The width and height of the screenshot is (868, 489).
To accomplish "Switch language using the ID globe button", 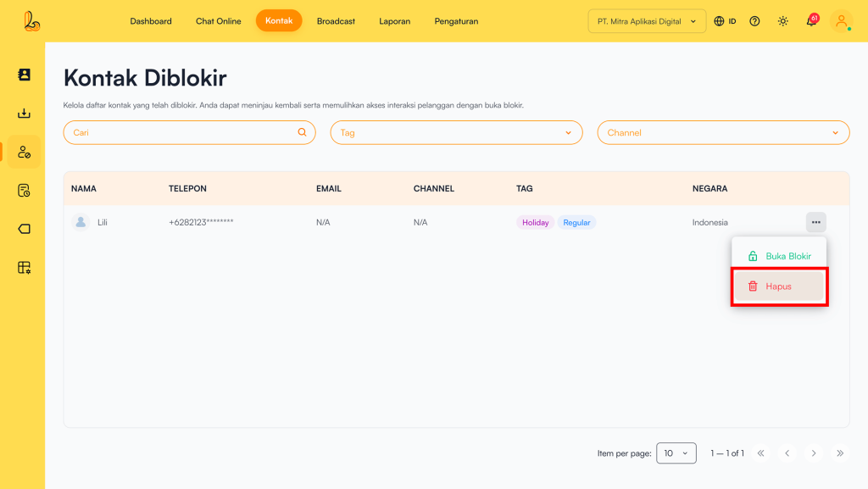I will coord(725,21).
